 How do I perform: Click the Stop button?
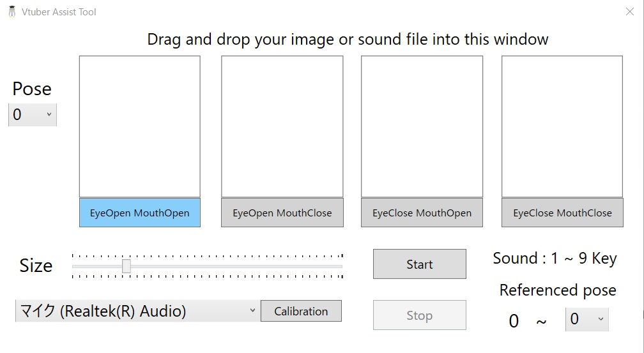419,315
